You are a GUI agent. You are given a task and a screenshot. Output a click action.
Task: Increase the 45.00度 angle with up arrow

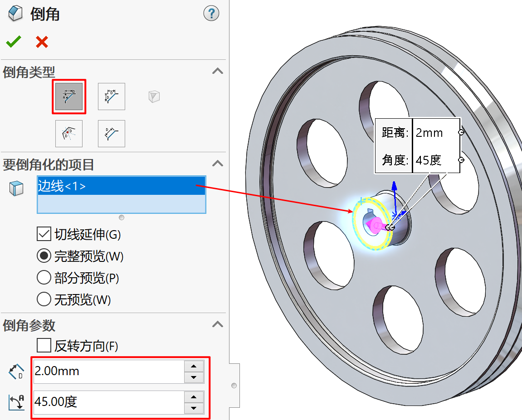click(194, 397)
